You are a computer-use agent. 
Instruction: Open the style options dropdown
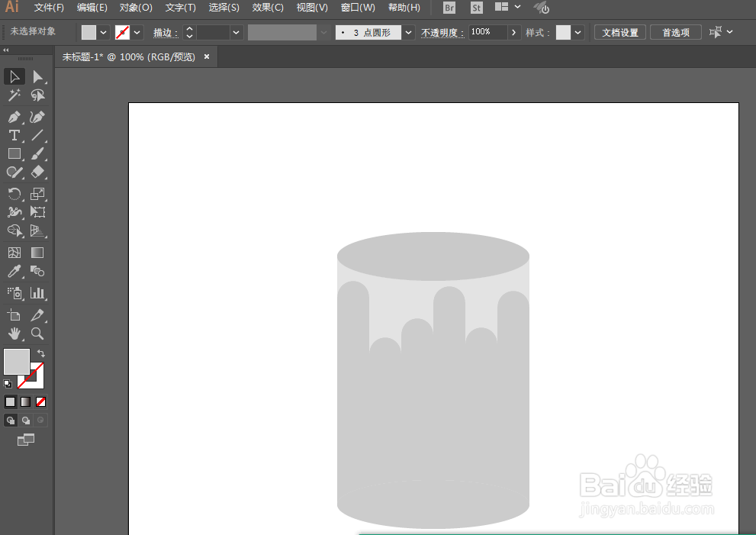(578, 32)
